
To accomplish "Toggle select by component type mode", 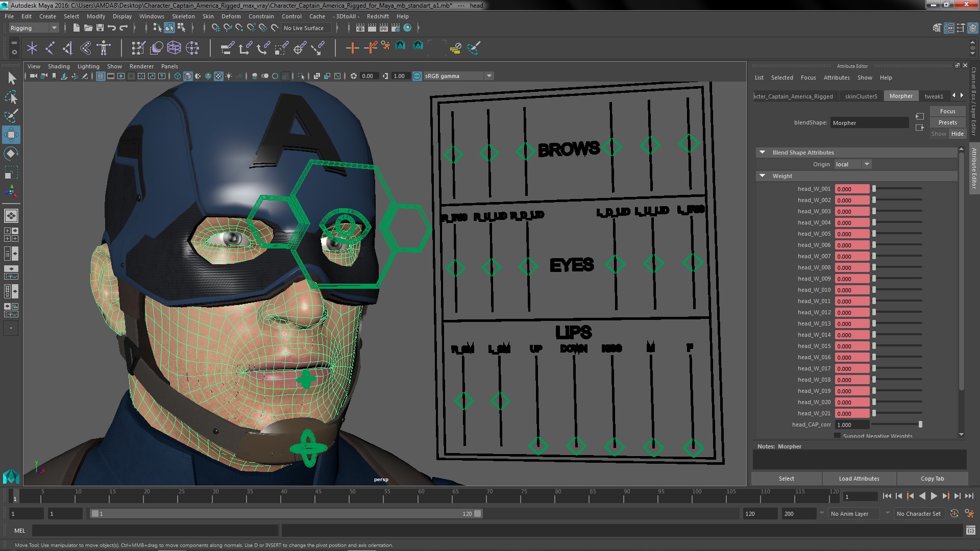I will pyautogui.click(x=181, y=28).
